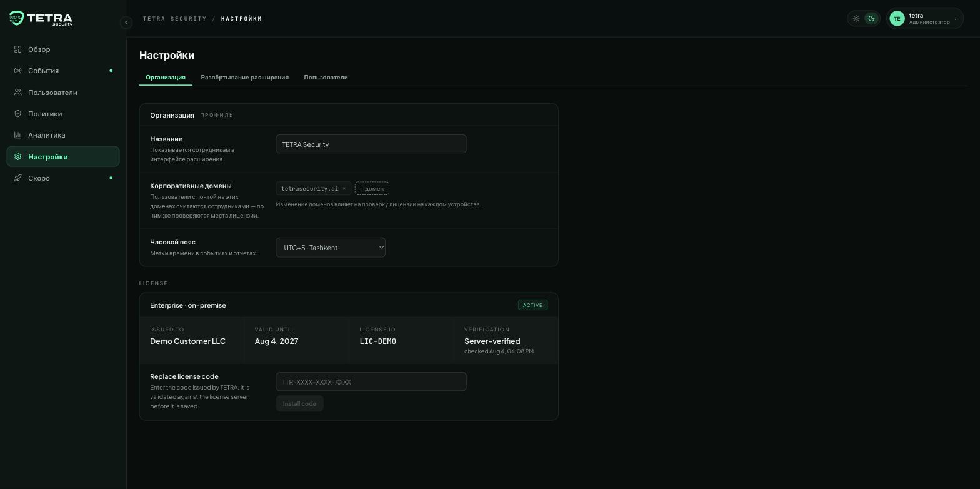Image resolution: width=980 pixels, height=489 pixels.
Task: Click the TETRA SECURITY breadcrumb
Action: pos(175,19)
